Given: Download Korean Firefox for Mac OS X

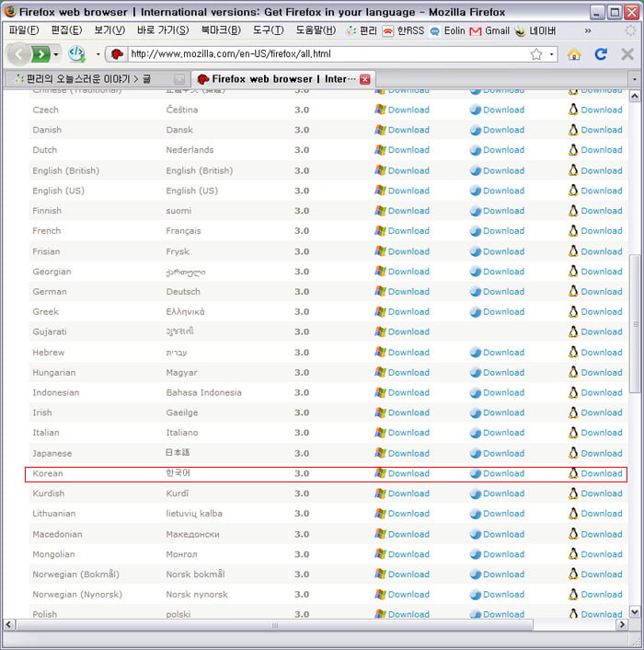Looking at the screenshot, I should (503, 473).
